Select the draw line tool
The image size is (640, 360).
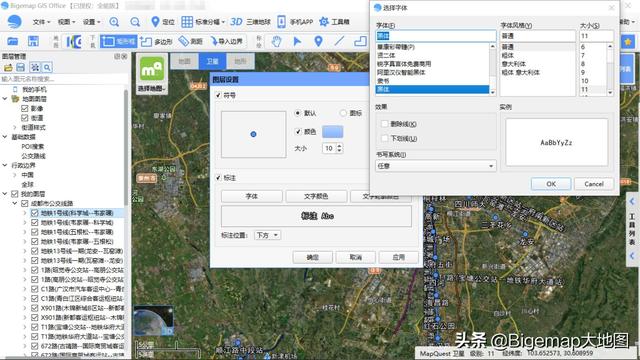339,41
